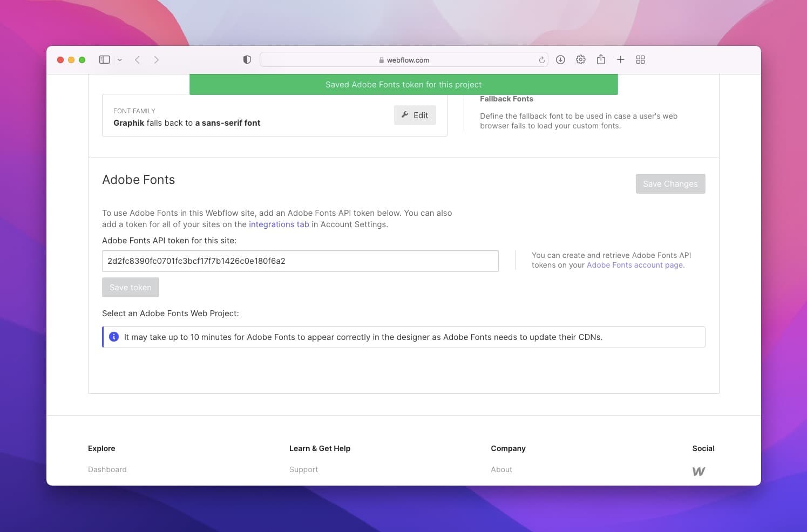Viewport: 807px width, 532px height.
Task: Open the Dashboard footer link
Action: pyautogui.click(x=107, y=469)
